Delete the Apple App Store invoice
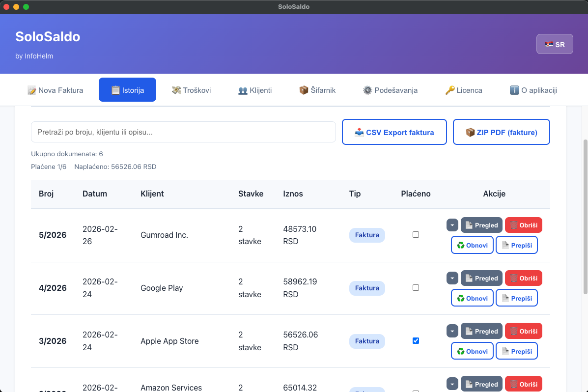 [x=523, y=331]
